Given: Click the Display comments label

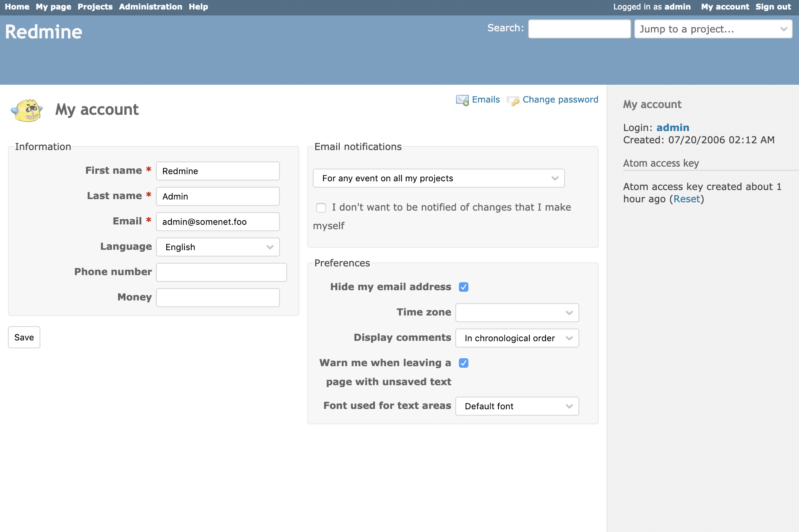Looking at the screenshot, I should (402, 338).
